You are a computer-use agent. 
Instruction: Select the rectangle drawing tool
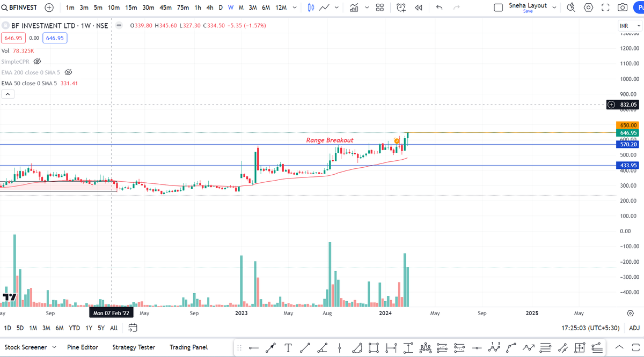[x=373, y=347]
